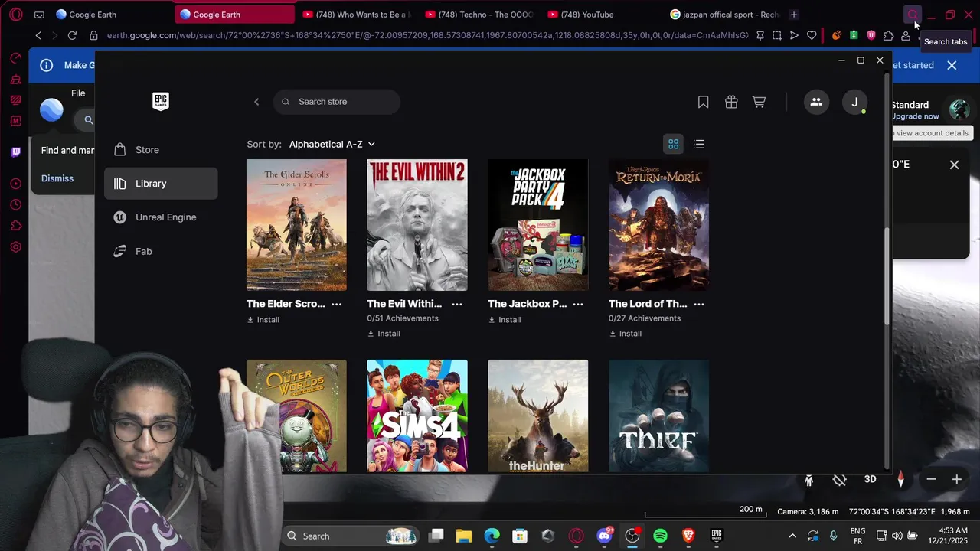
Task: Click the Search tabs icon
Action: pos(912,15)
